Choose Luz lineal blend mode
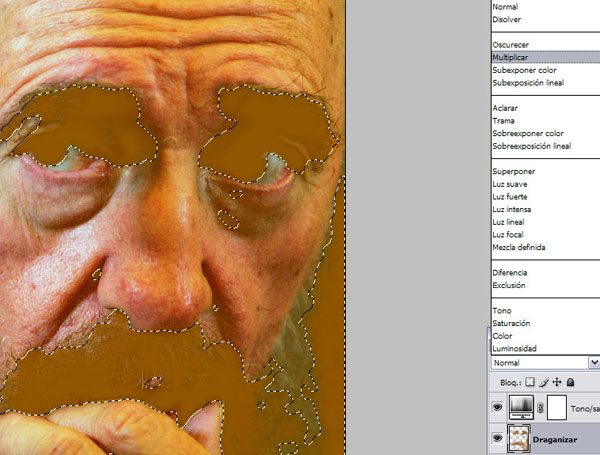Image resolution: width=600 pixels, height=455 pixels. point(545,222)
